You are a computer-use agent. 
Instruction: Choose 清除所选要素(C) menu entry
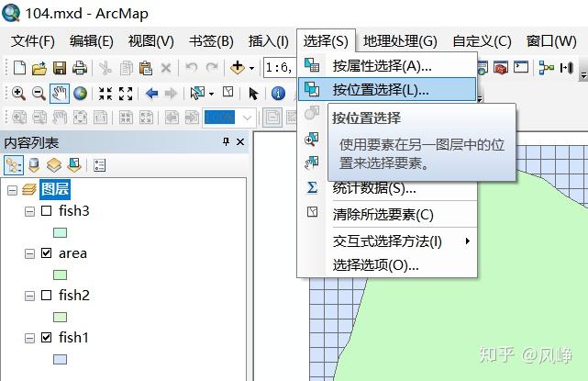click(x=387, y=214)
